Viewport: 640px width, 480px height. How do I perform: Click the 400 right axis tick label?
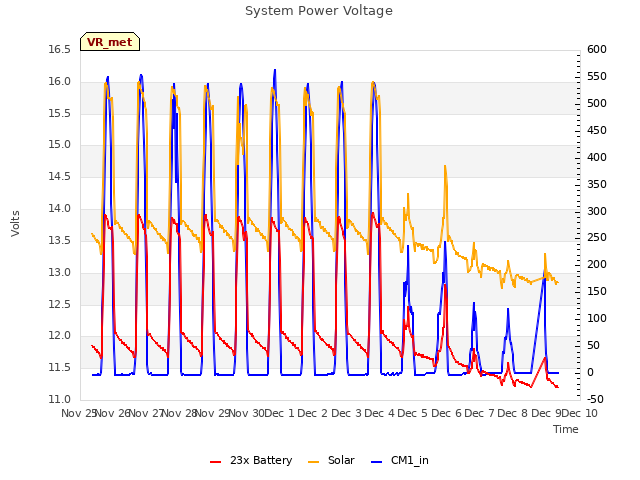click(x=597, y=158)
